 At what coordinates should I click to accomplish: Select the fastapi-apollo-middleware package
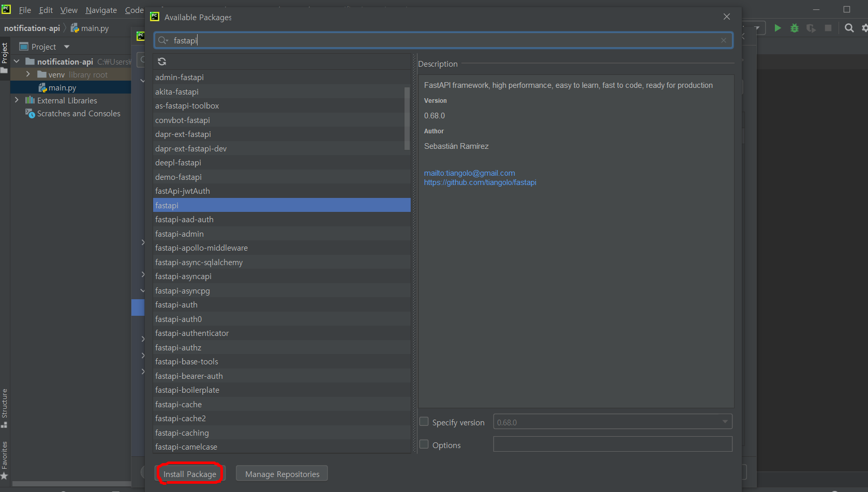(x=282, y=248)
